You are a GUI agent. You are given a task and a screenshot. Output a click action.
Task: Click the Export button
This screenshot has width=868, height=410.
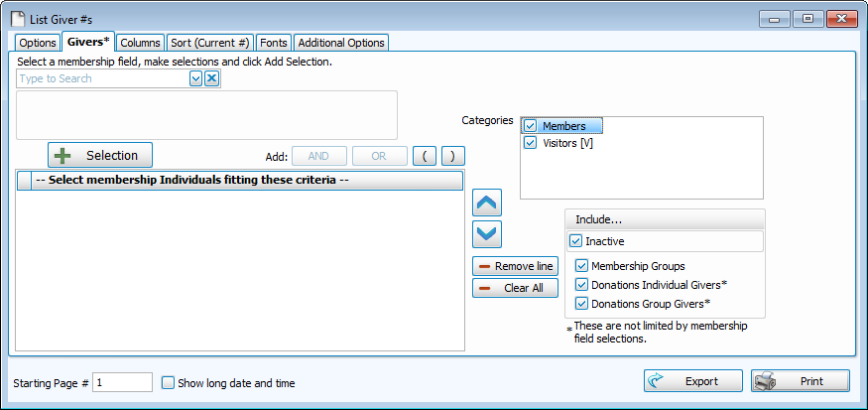click(x=692, y=381)
